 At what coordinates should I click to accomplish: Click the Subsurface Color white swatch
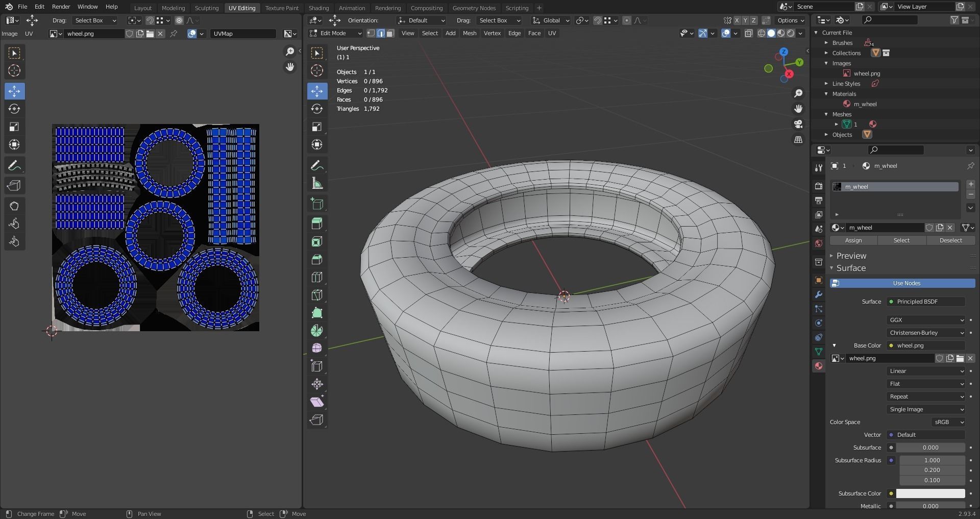[x=930, y=493]
